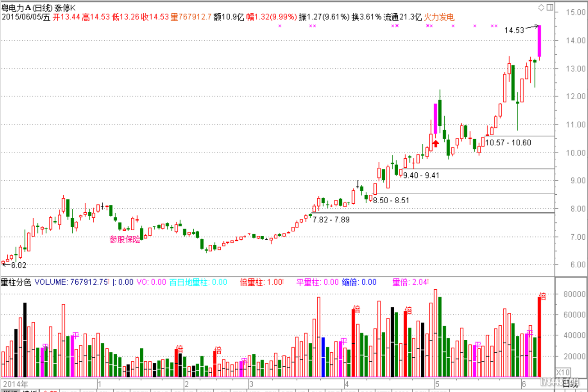Click the 10.57 - 10.60 support level label

tap(508, 143)
